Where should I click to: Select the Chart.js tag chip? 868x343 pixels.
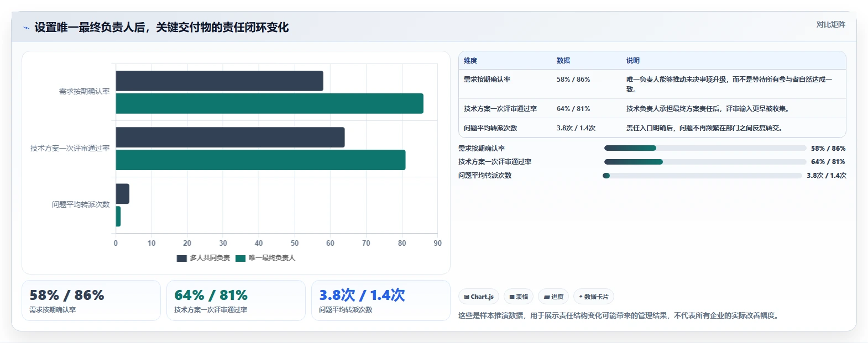[x=479, y=297]
